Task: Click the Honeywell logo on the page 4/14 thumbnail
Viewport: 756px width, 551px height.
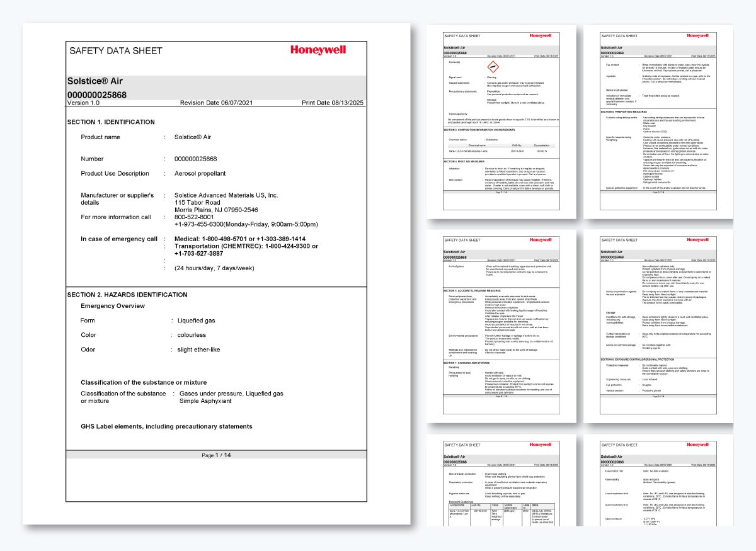Action: click(540, 239)
